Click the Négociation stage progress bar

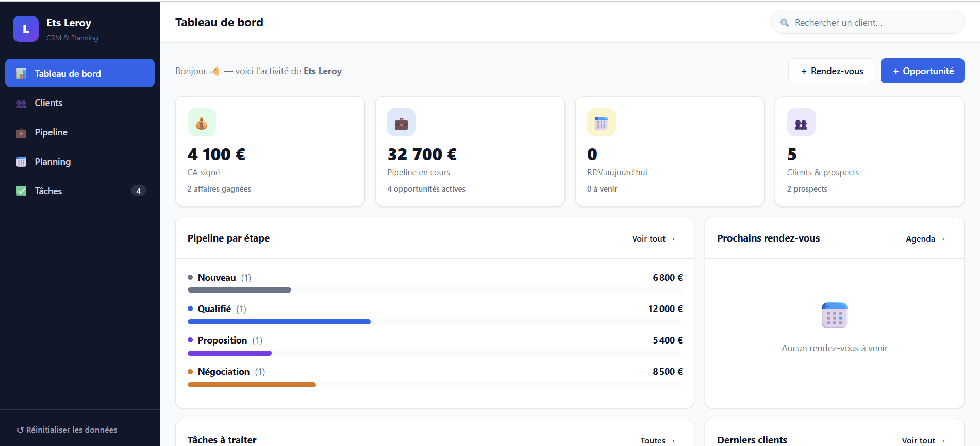(x=435, y=385)
